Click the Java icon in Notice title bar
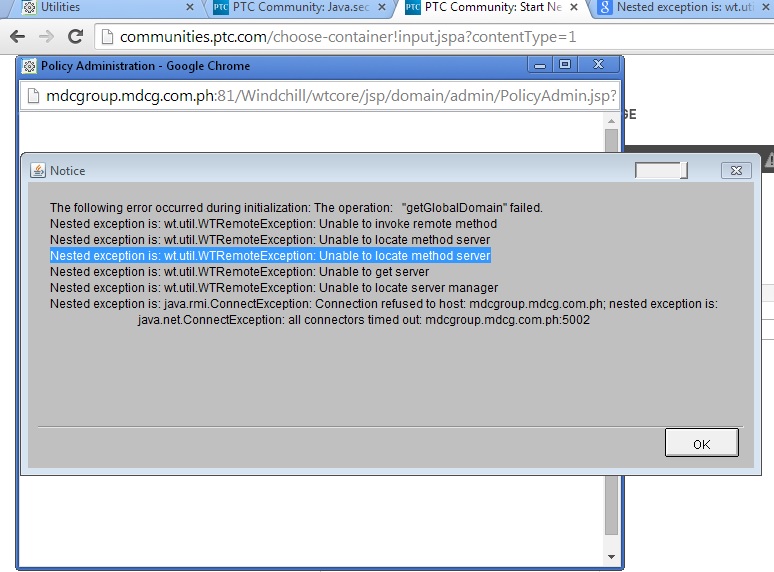Screen dimensions: 774x572 pos(38,170)
